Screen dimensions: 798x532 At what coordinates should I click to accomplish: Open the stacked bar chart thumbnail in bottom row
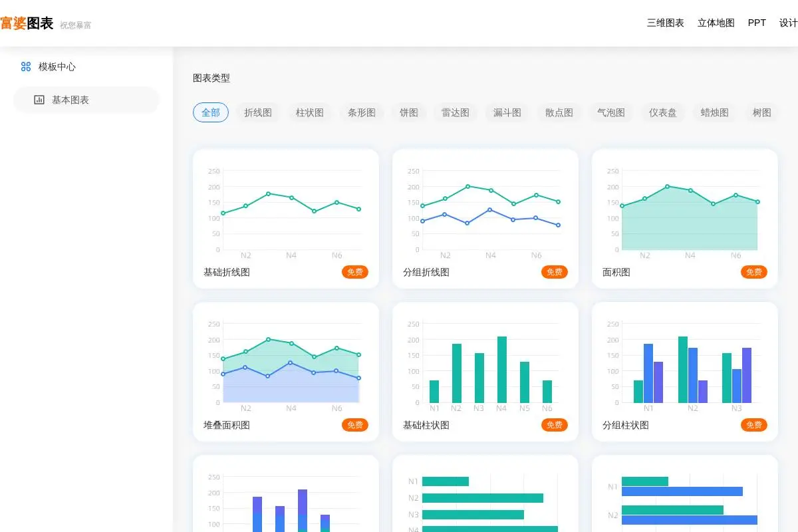pyautogui.click(x=286, y=499)
